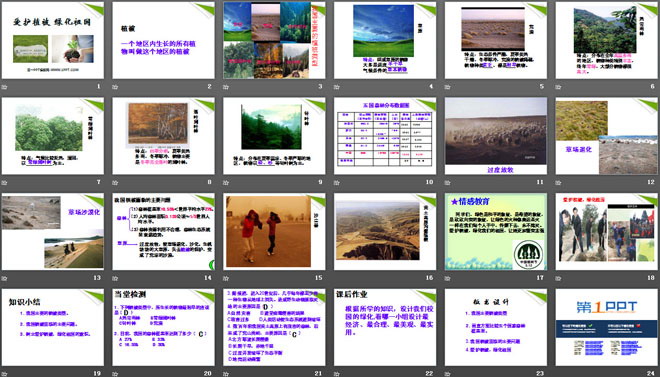Click the transition star icon below slide 6
This screenshot has height=377, width=660.
pyautogui.click(x=559, y=87)
